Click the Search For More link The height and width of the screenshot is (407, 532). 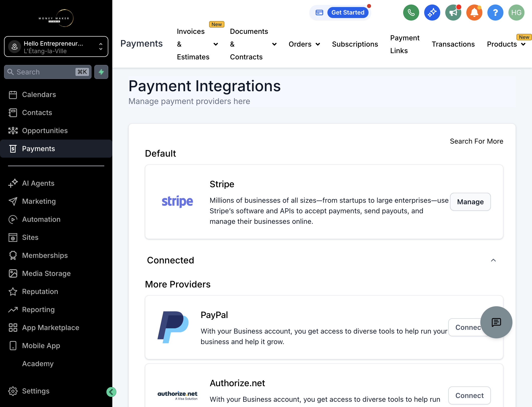pyautogui.click(x=477, y=141)
